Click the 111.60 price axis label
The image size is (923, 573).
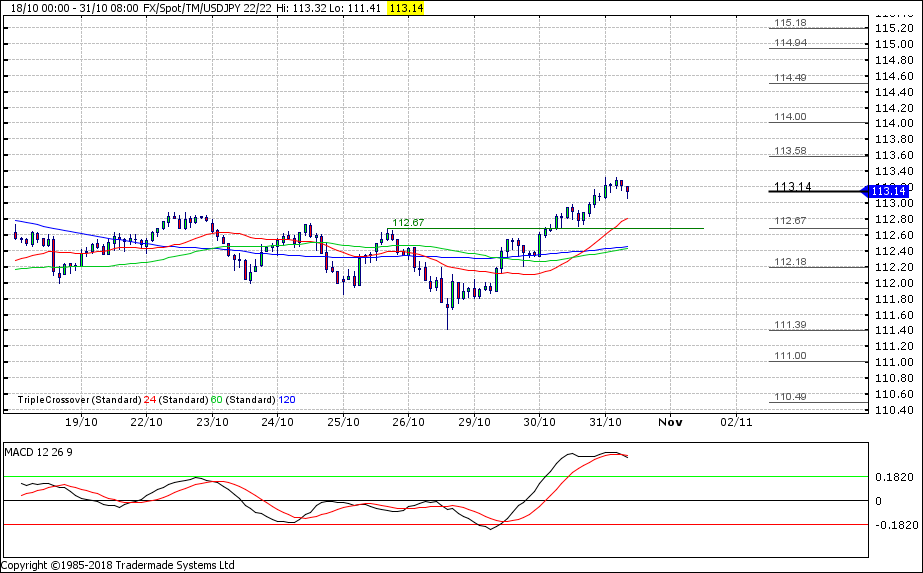coord(894,315)
